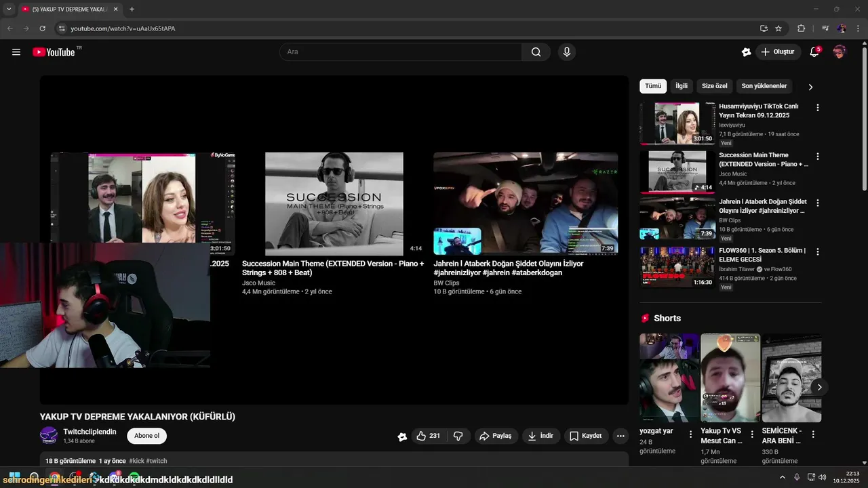The height and width of the screenshot is (488, 868).
Task: Bookmark this page with star icon
Action: [778, 28]
